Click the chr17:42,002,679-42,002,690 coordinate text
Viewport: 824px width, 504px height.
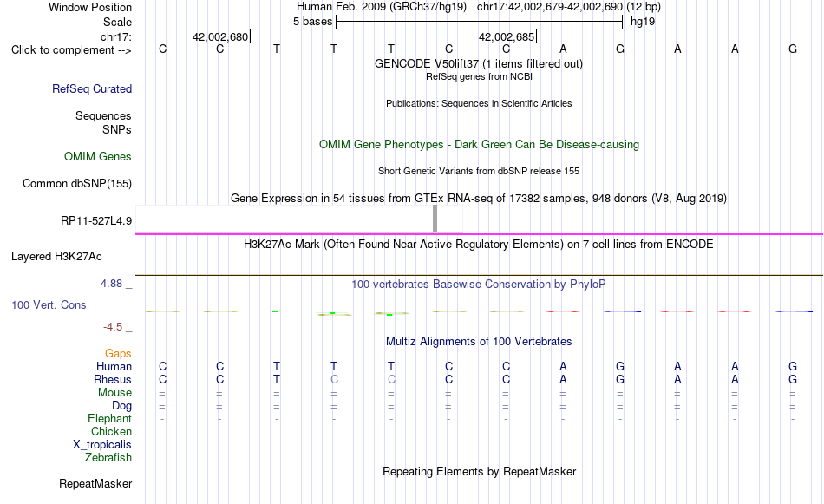tap(550, 7)
